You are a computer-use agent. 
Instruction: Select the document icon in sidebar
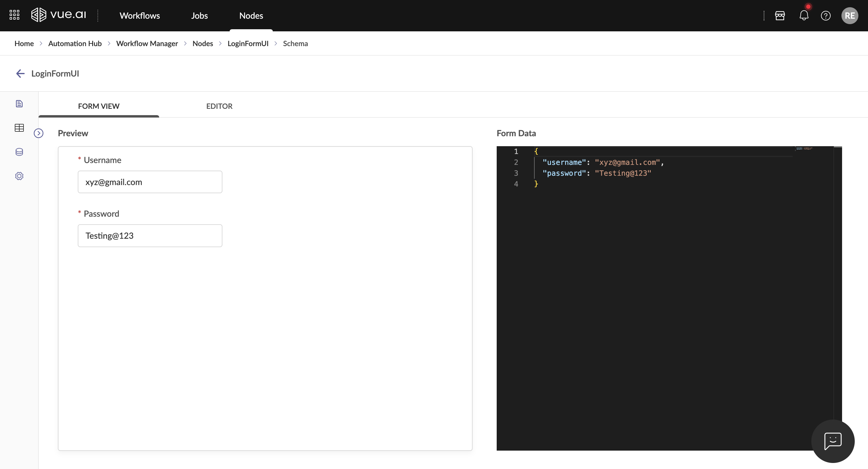pyautogui.click(x=19, y=103)
